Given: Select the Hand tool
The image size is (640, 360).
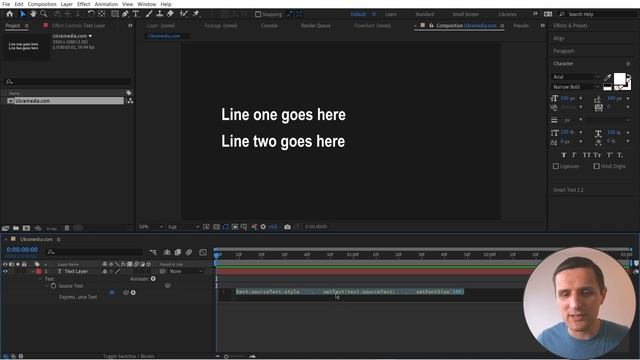Looking at the screenshot, I should tap(33, 14).
